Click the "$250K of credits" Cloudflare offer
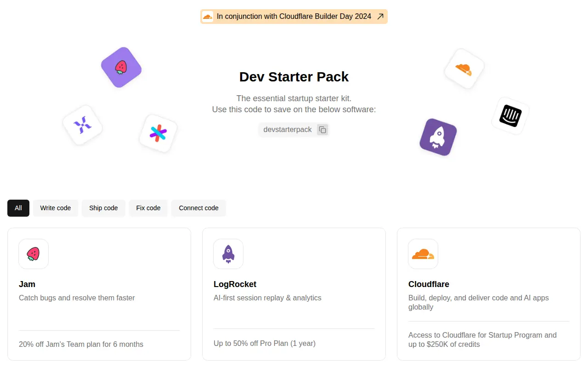This screenshot has width=588, height=368. coord(482,339)
